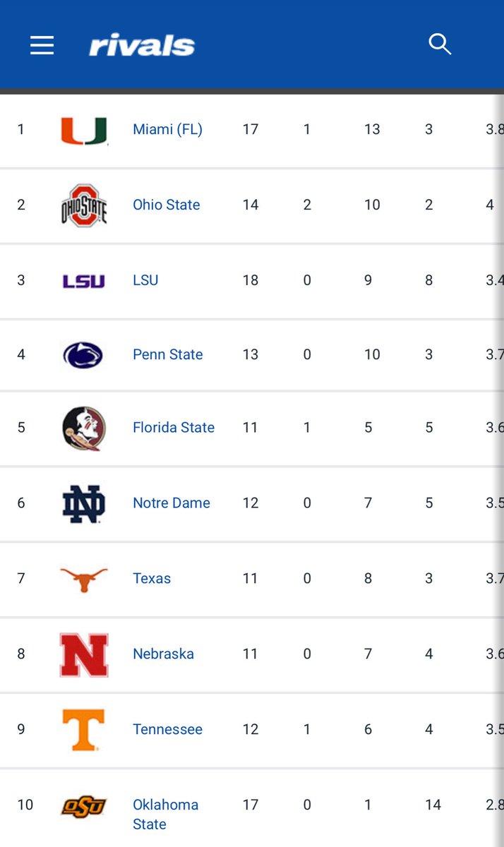
Task: Open the Miami (FL) team link
Action: 167,129
